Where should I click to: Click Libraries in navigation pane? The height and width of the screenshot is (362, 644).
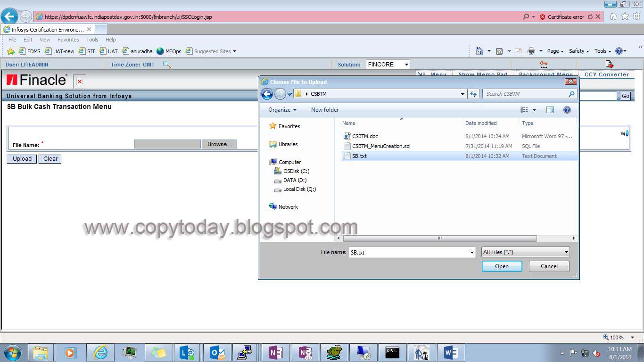tap(288, 144)
